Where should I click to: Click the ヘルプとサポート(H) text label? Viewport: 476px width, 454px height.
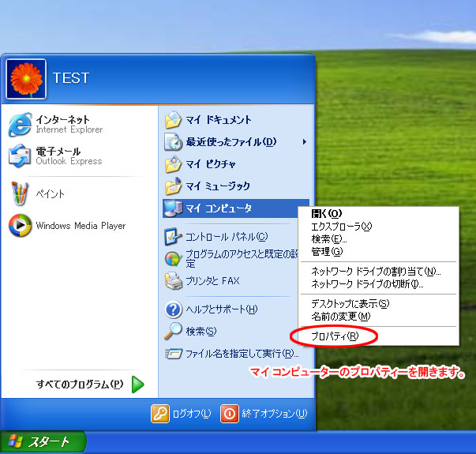(222, 310)
